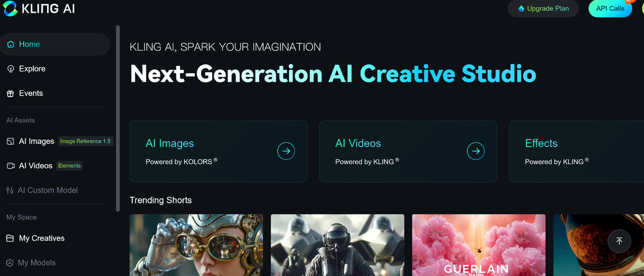
Task: Click the Image Reference 1.5 badge
Action: click(85, 141)
